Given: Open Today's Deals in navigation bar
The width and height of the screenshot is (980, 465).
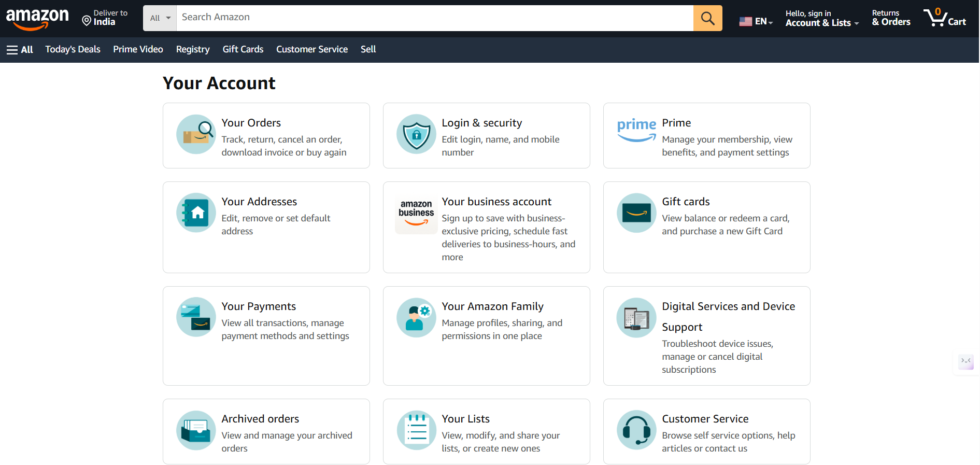Looking at the screenshot, I should pos(73,49).
